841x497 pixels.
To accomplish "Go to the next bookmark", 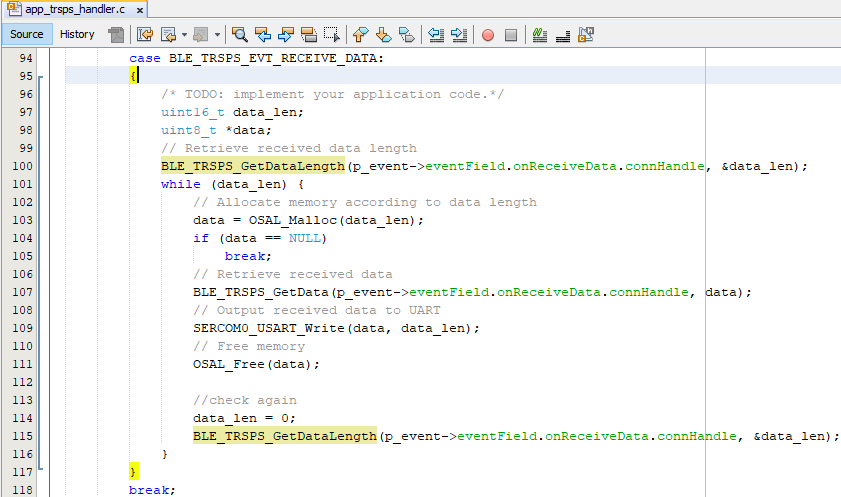I will click(x=384, y=34).
